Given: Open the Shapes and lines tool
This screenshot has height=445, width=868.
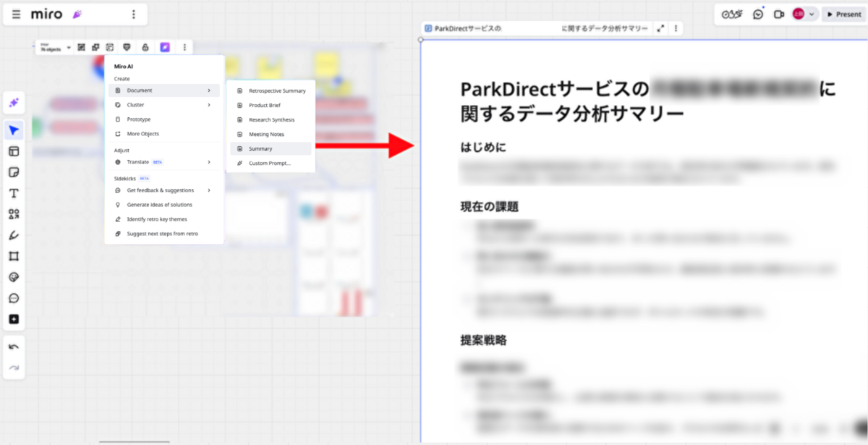Looking at the screenshot, I should (14, 214).
